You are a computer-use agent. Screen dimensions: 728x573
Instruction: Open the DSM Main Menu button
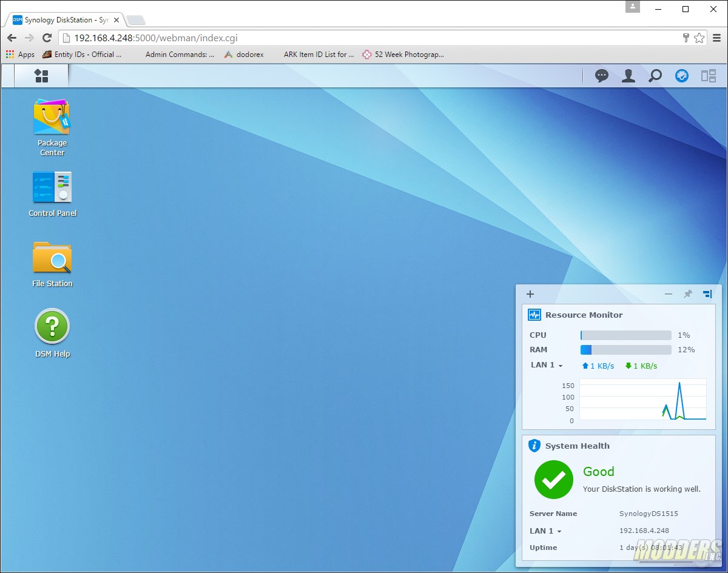click(41, 76)
